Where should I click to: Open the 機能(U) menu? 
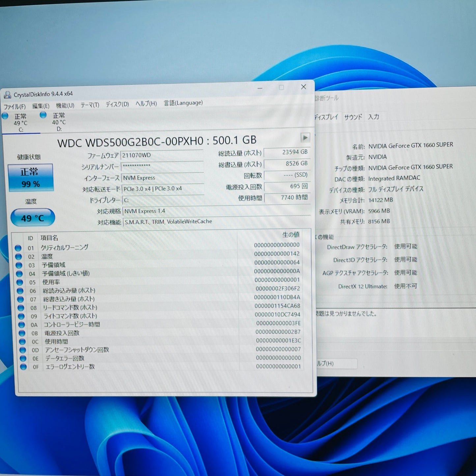(65, 104)
